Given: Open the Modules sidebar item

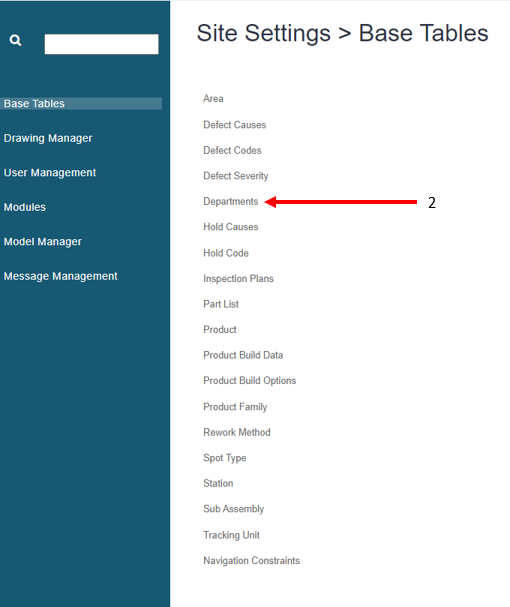Looking at the screenshot, I should click(25, 207).
